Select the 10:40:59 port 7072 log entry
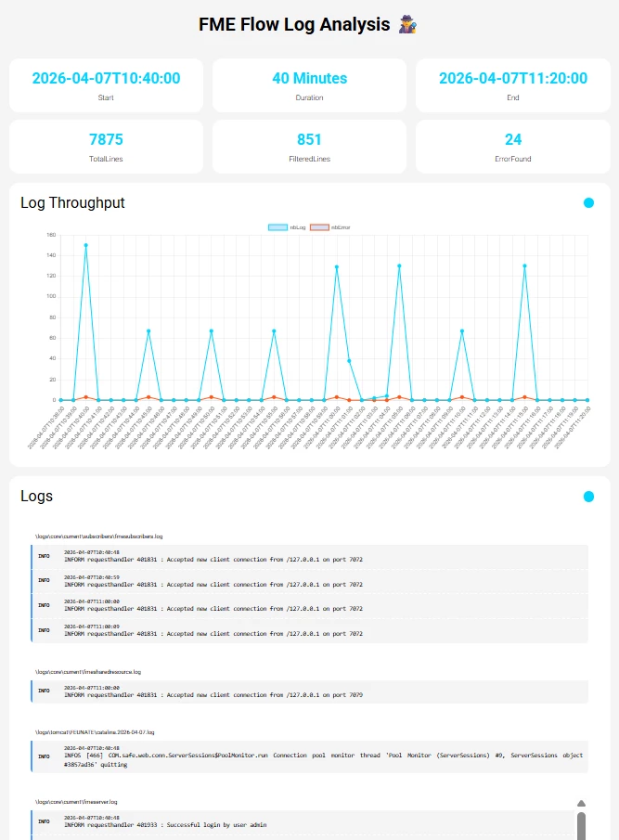 [310, 581]
